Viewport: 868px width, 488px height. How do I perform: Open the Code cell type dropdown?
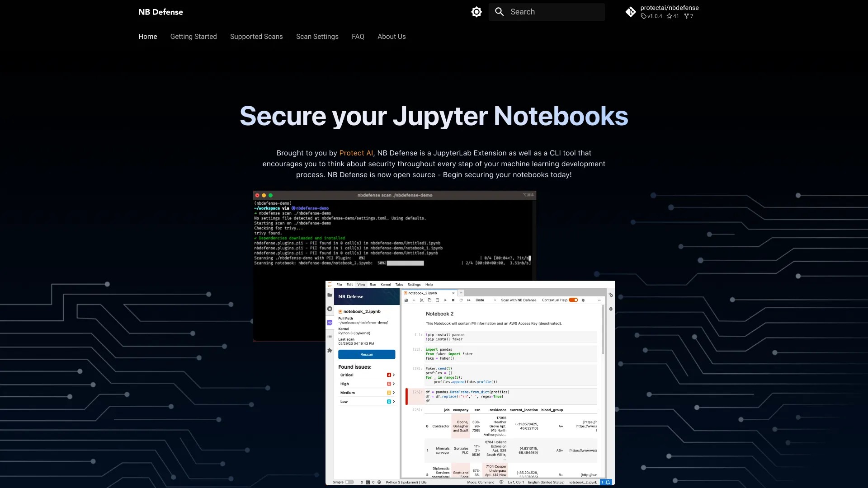click(x=486, y=300)
